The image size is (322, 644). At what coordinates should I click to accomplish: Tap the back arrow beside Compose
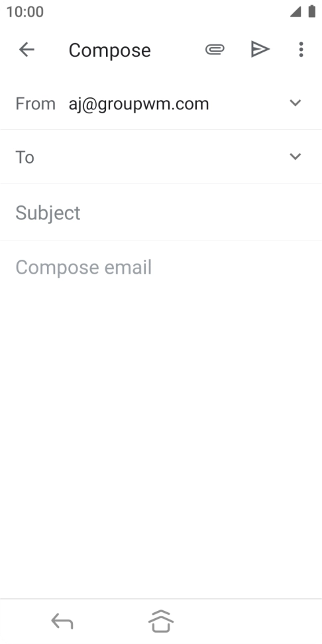tap(27, 50)
